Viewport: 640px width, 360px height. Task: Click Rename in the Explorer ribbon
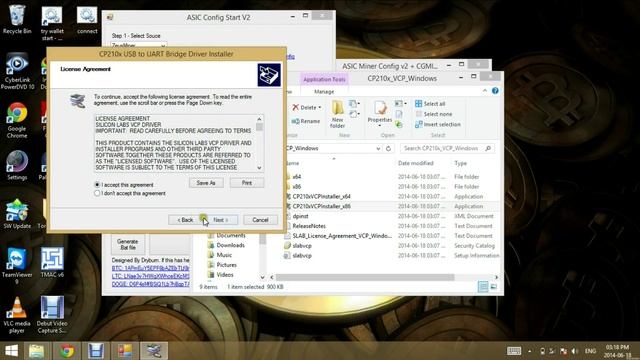[x=306, y=121]
